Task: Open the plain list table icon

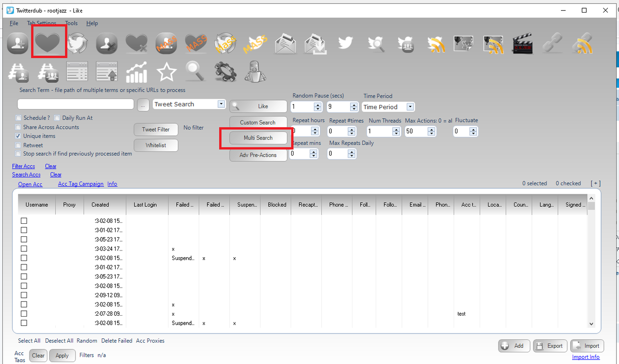Action: (77, 72)
